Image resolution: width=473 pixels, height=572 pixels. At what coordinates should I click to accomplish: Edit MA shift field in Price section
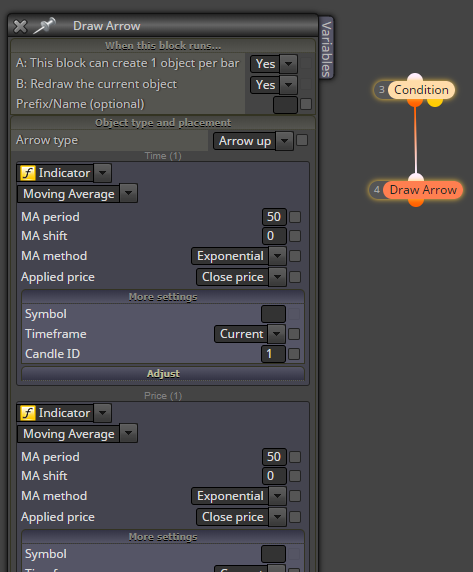pos(274,476)
